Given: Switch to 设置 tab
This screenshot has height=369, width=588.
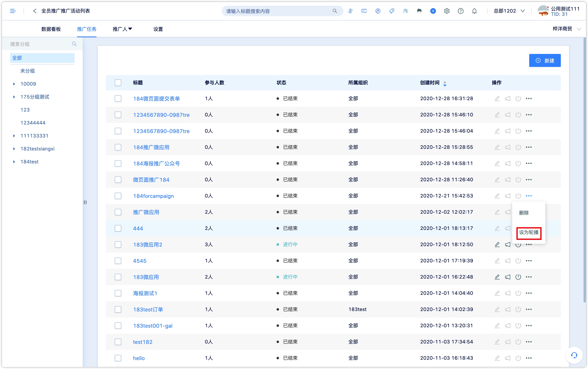Looking at the screenshot, I should [158, 29].
